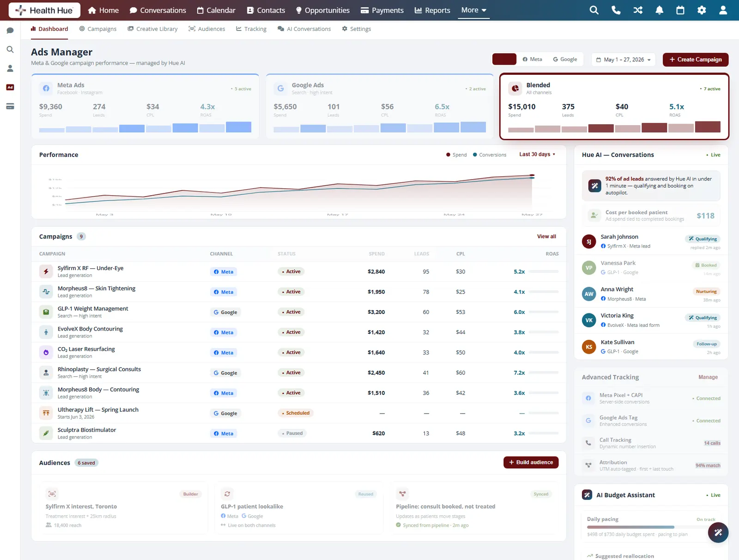Viewport: 739px width, 560px height.
Task: Select the dark red all-channels filter toggle
Action: pos(504,59)
